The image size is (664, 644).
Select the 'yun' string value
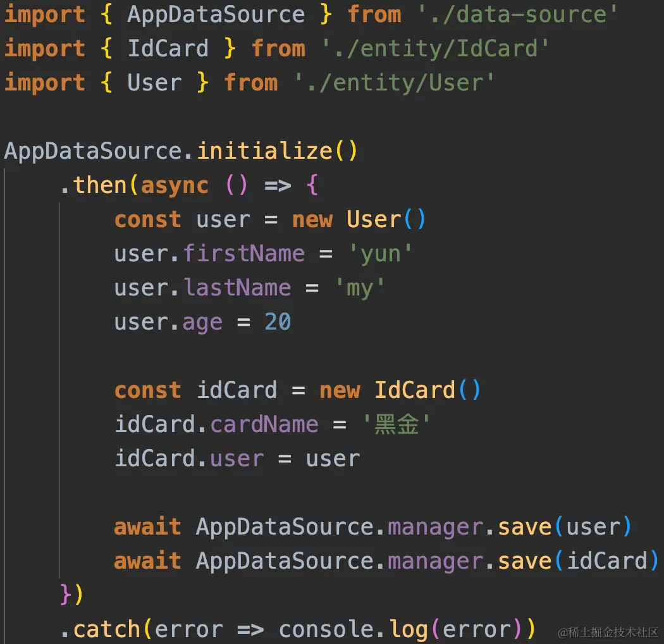(x=380, y=254)
